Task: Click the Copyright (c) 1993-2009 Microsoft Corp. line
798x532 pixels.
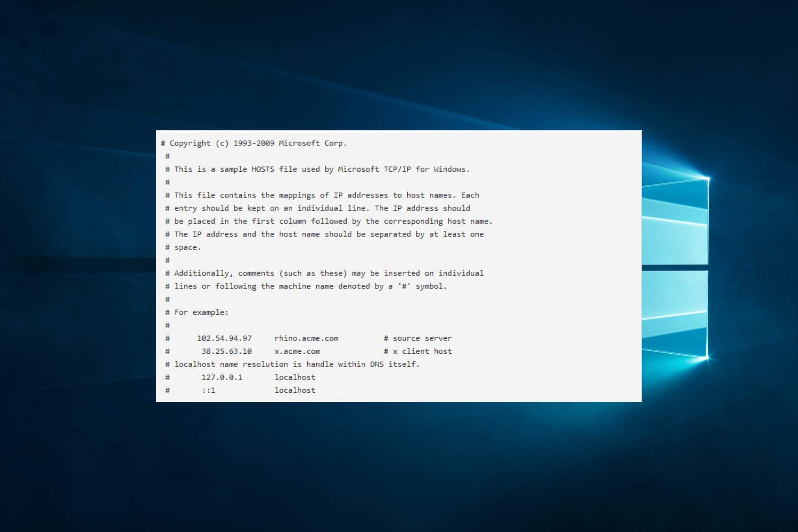Action: pyautogui.click(x=254, y=143)
